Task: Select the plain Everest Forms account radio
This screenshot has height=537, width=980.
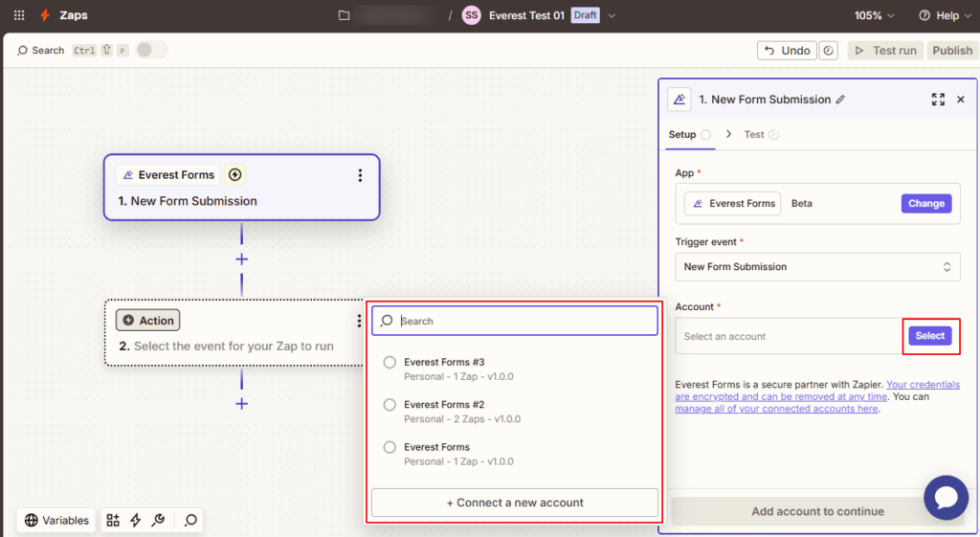Action: coord(390,447)
